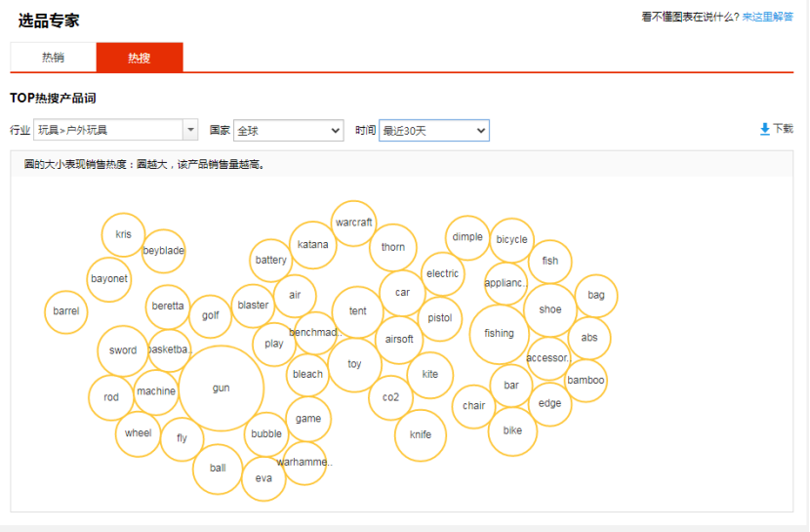Screen dimensions: 810x532
Task: Select the toy bubble
Action: pos(354,364)
